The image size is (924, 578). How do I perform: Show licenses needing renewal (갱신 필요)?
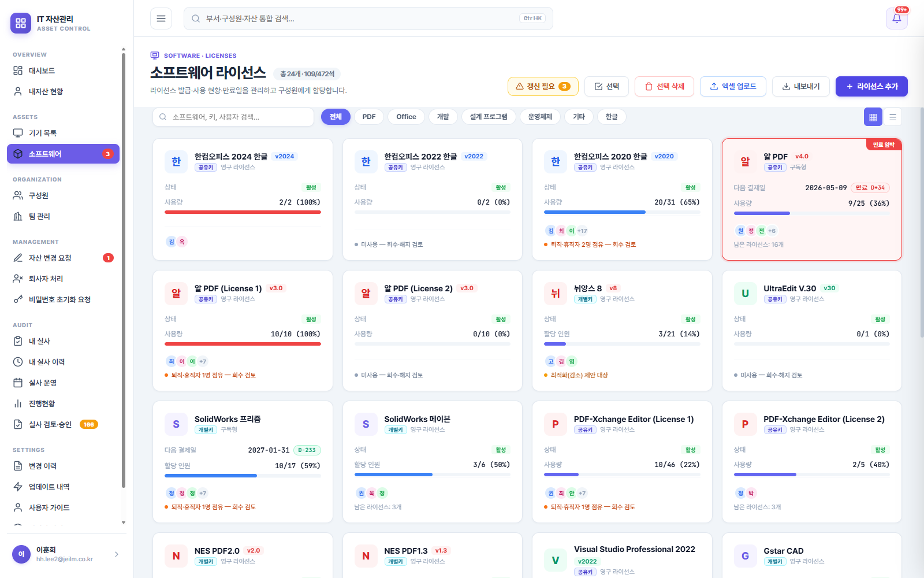543,86
